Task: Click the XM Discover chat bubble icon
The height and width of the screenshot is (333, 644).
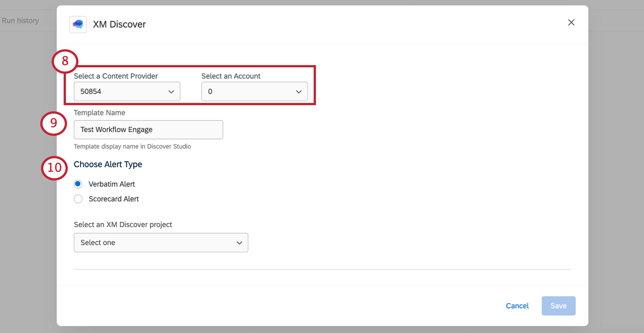Action: click(x=78, y=25)
